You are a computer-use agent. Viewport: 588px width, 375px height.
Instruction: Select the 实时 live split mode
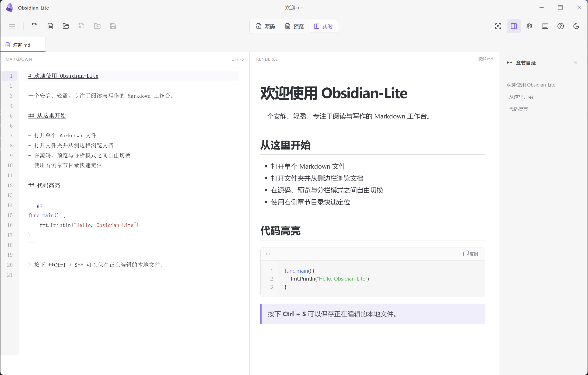click(x=323, y=26)
